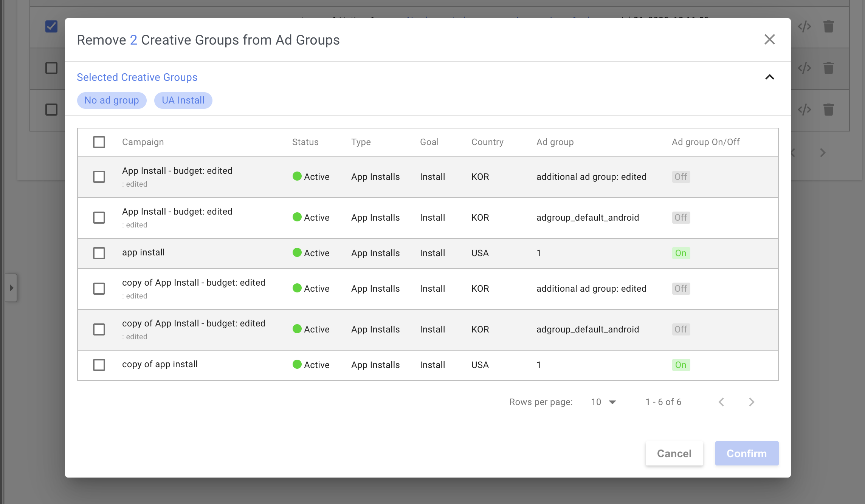The image size is (865, 504).
Task: Click the topmost trash delete icon
Action: coord(828,26)
